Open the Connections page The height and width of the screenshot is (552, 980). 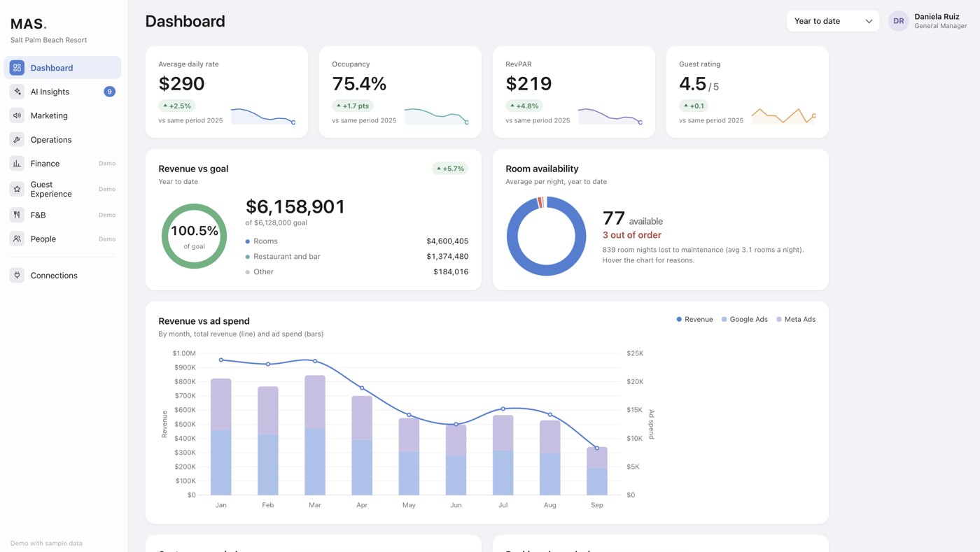(62, 276)
